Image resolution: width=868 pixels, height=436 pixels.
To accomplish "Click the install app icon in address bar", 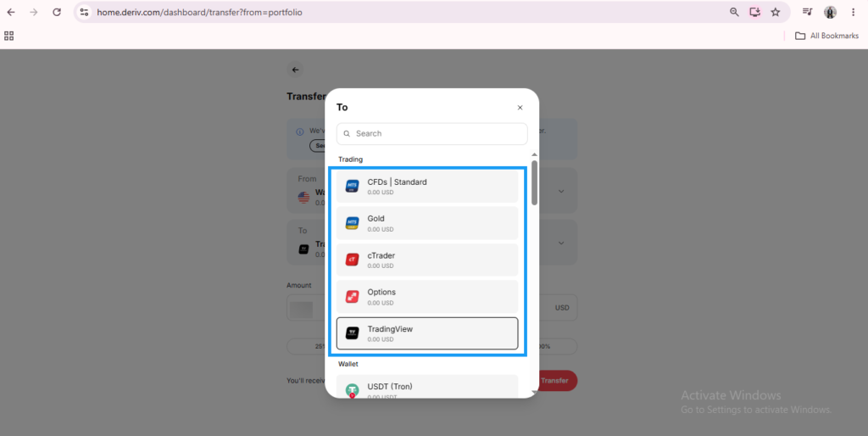I will click(x=755, y=12).
